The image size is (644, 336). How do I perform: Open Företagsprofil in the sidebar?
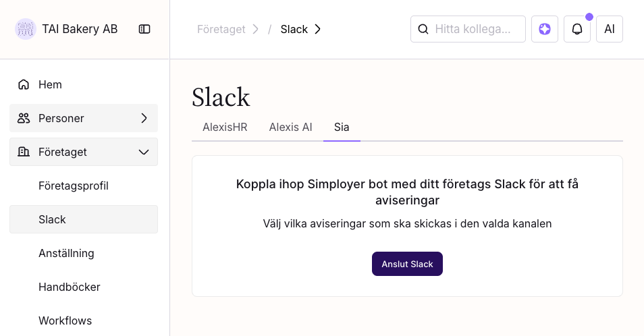pos(74,186)
